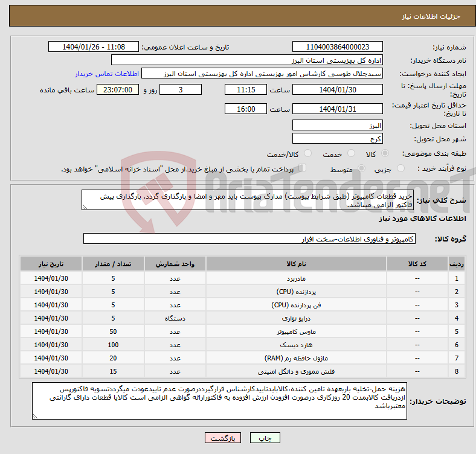
Task: Select the متوسط purchase type radio
Action: tap(361, 168)
